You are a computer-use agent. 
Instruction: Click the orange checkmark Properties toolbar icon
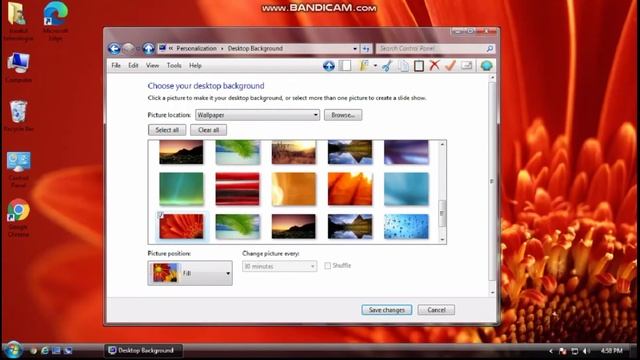[x=450, y=65]
